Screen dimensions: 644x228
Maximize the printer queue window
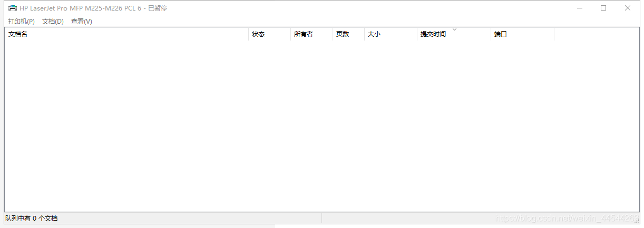603,8
